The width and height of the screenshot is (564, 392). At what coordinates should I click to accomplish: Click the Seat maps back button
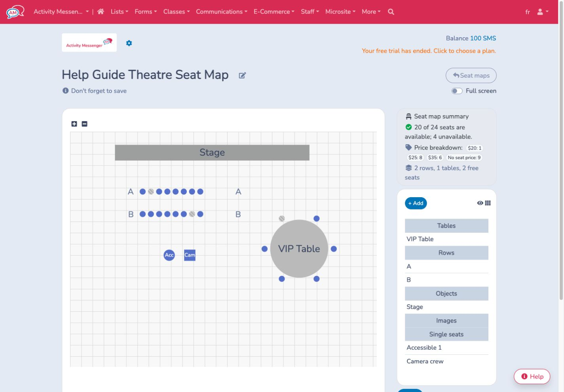point(471,76)
